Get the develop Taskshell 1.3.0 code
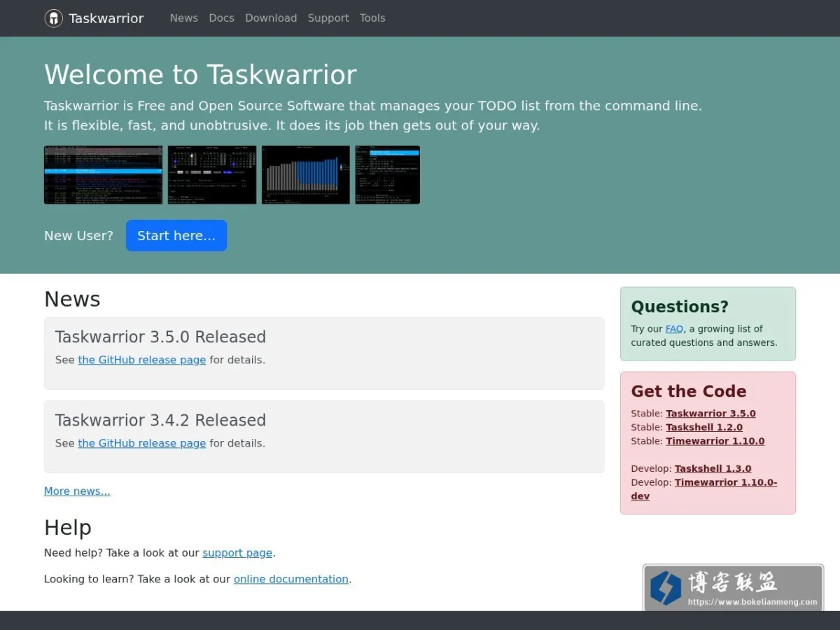Image resolution: width=840 pixels, height=630 pixels. 713,469
